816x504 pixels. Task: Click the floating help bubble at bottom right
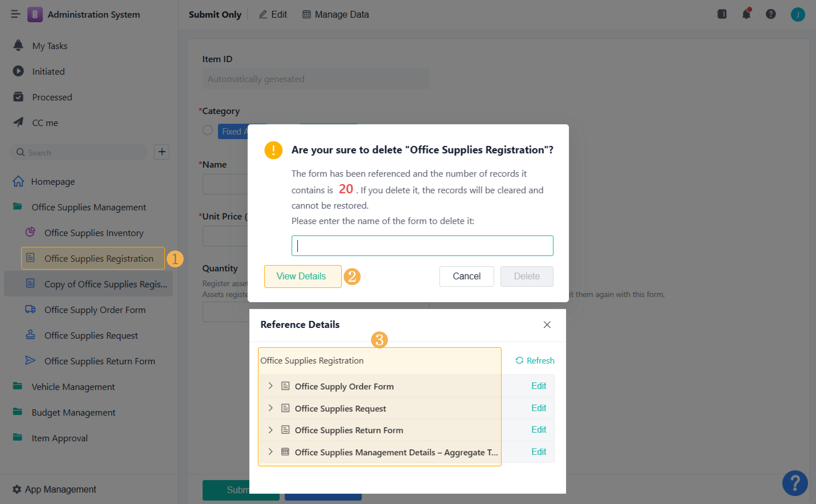point(795,483)
